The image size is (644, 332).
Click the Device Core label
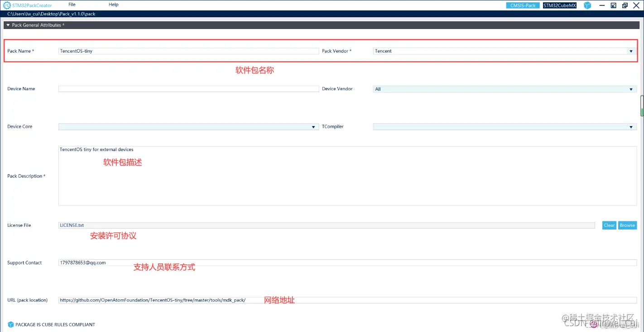[x=20, y=127]
